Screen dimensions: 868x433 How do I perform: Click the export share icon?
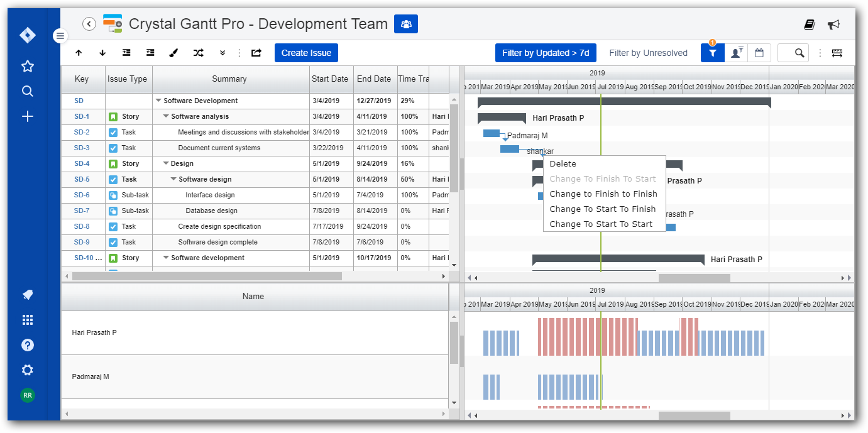point(256,53)
